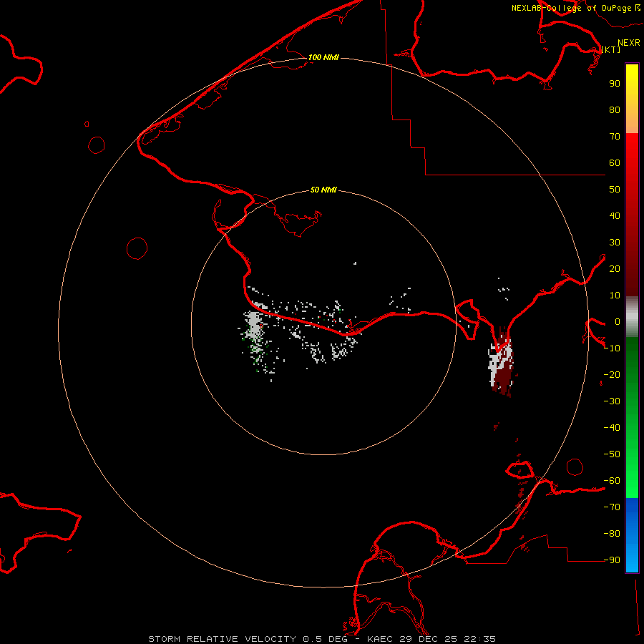Click the 90 value on velocity scale

click(615, 84)
